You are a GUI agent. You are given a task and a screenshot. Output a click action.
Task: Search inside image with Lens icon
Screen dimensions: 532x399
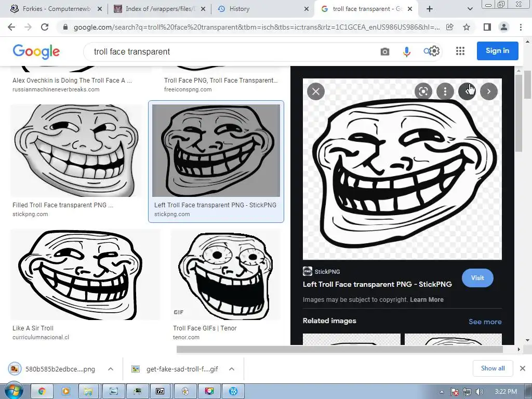pyautogui.click(x=423, y=91)
